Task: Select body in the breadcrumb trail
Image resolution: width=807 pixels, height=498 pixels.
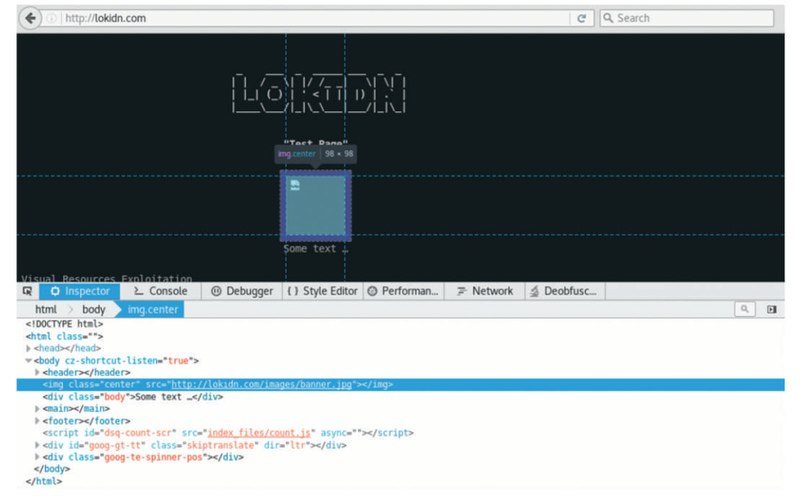Action: click(94, 309)
